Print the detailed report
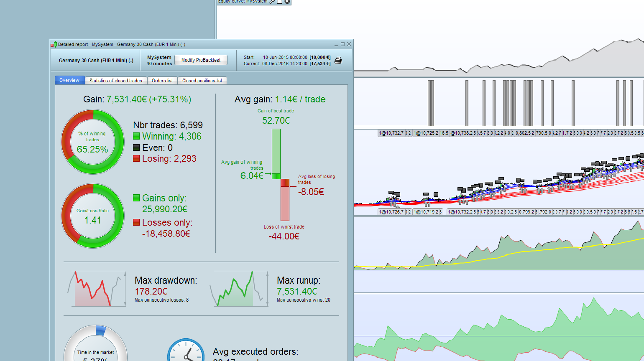Screen dimensions: 644x361 point(338,61)
